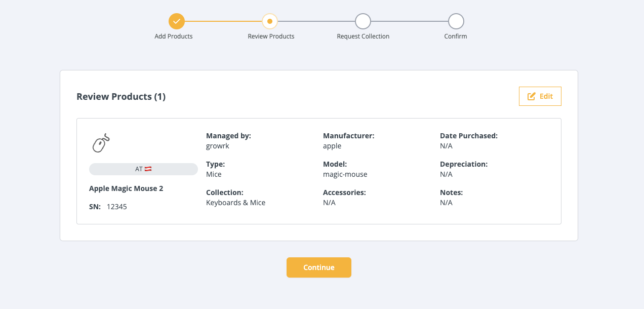Click the Austrian flag icon
Image resolution: width=644 pixels, height=309 pixels.
click(x=148, y=169)
